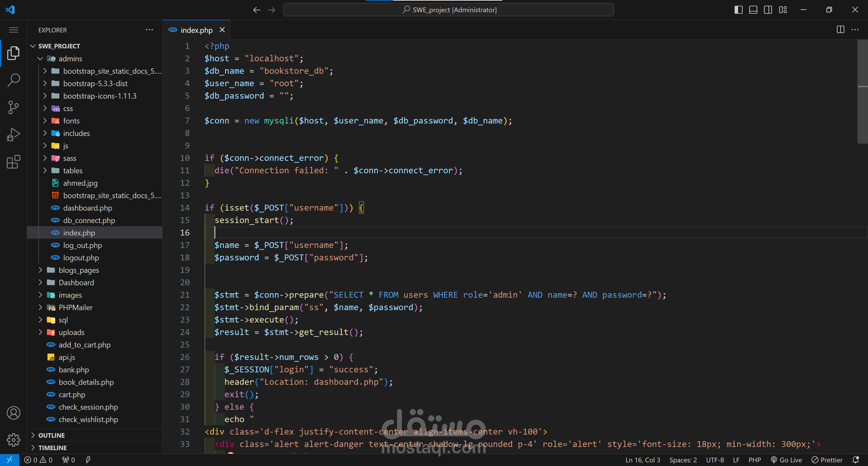This screenshot has height=466, width=868.
Task: Open the Manage gear settings icon
Action: (x=14, y=440)
